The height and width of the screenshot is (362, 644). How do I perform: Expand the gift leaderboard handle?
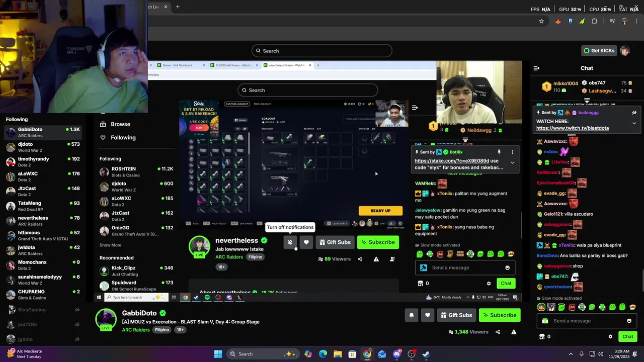point(587,101)
